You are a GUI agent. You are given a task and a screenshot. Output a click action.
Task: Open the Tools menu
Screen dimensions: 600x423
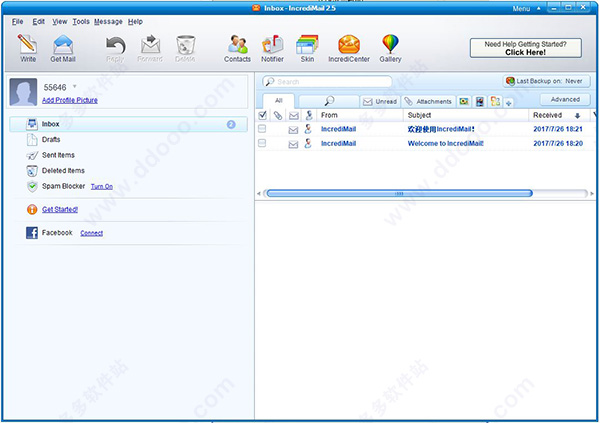81,21
